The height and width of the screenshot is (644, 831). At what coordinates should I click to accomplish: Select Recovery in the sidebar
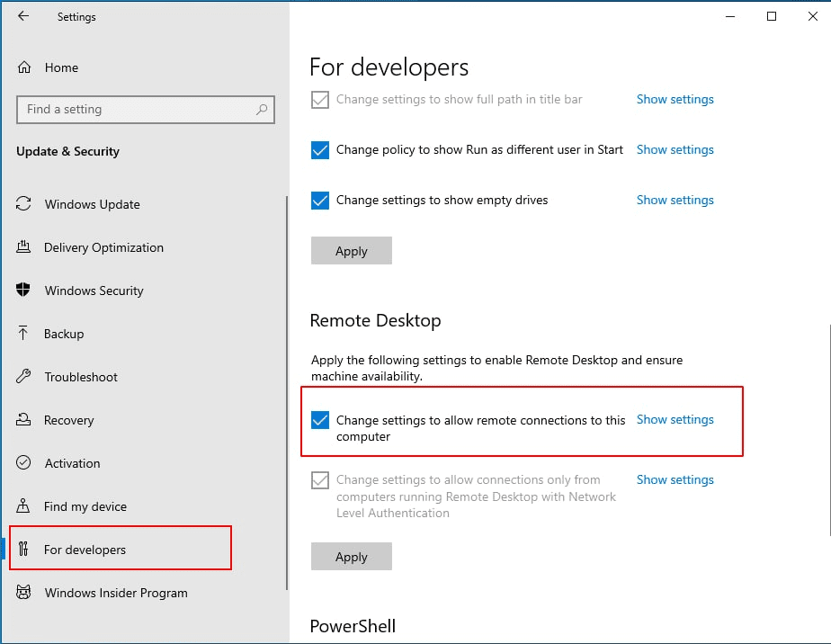(68, 420)
